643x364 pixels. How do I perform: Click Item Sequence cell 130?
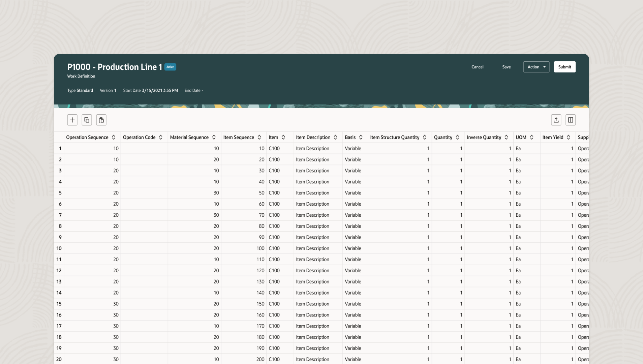[x=244, y=282]
